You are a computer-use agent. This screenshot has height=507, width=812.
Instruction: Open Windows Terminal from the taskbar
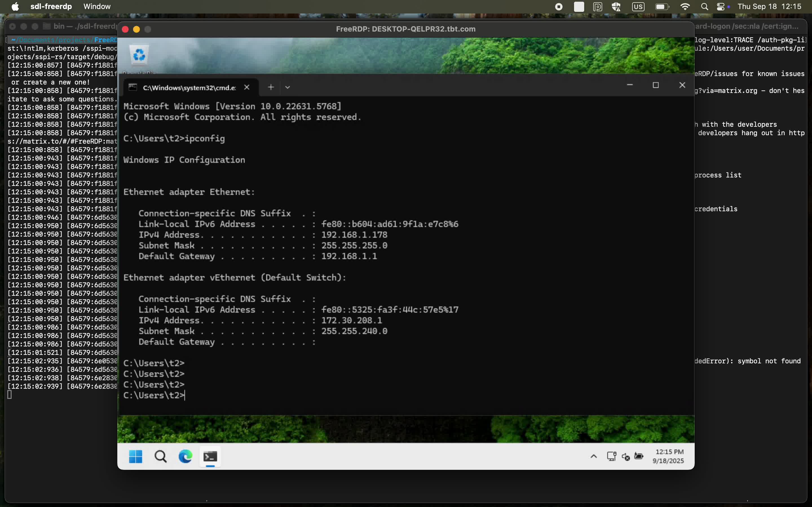tap(210, 456)
